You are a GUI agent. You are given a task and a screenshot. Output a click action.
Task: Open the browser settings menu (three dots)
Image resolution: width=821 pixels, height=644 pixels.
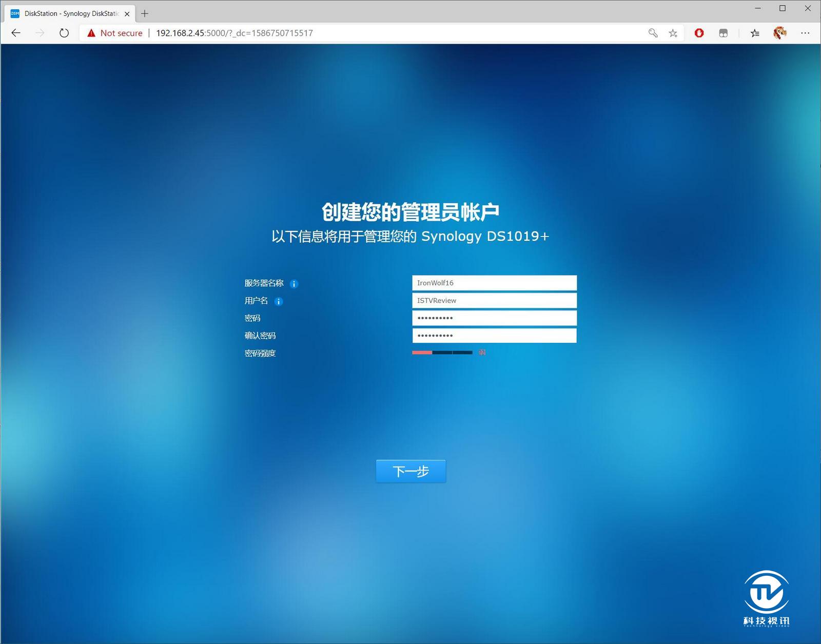(x=805, y=33)
